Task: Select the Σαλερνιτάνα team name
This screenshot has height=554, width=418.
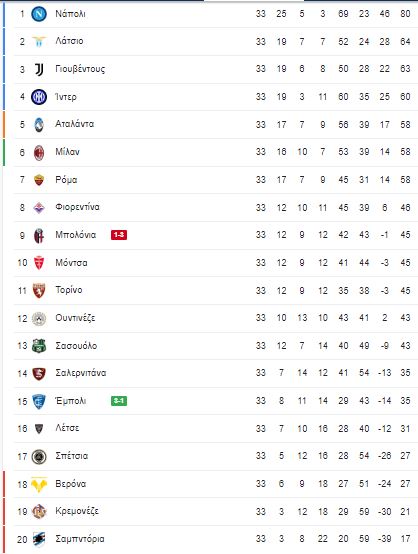Action: click(81, 373)
